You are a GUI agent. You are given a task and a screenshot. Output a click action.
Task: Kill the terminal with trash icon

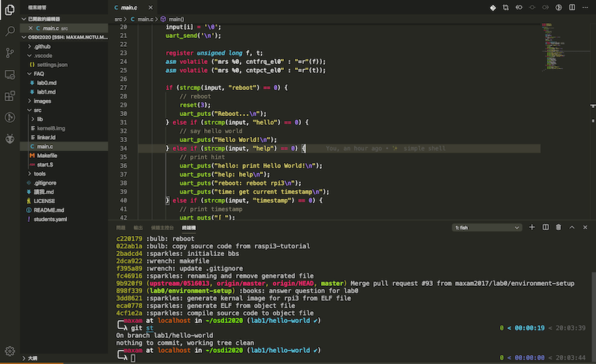point(559,227)
